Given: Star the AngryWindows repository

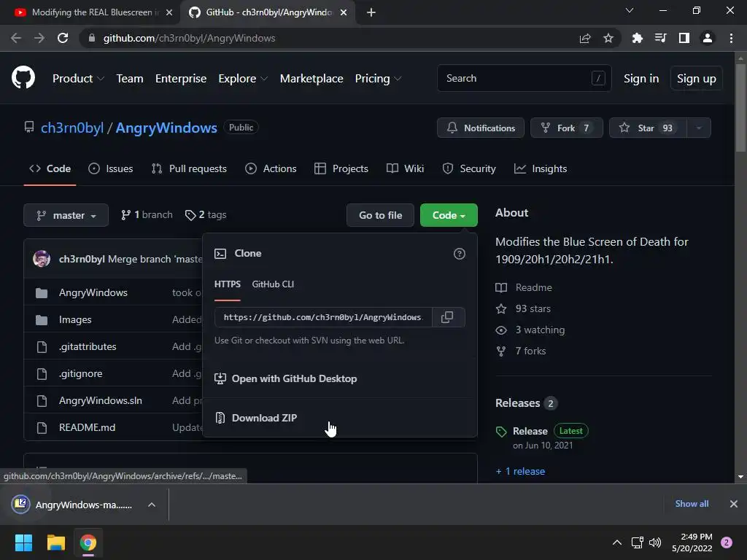Looking at the screenshot, I should (x=648, y=128).
